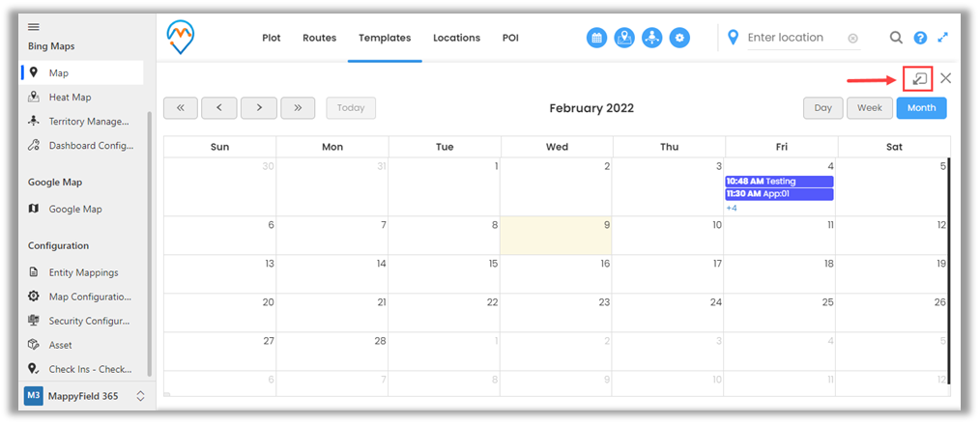
Task: Toggle the hamburger sidebar menu
Action: point(33,26)
